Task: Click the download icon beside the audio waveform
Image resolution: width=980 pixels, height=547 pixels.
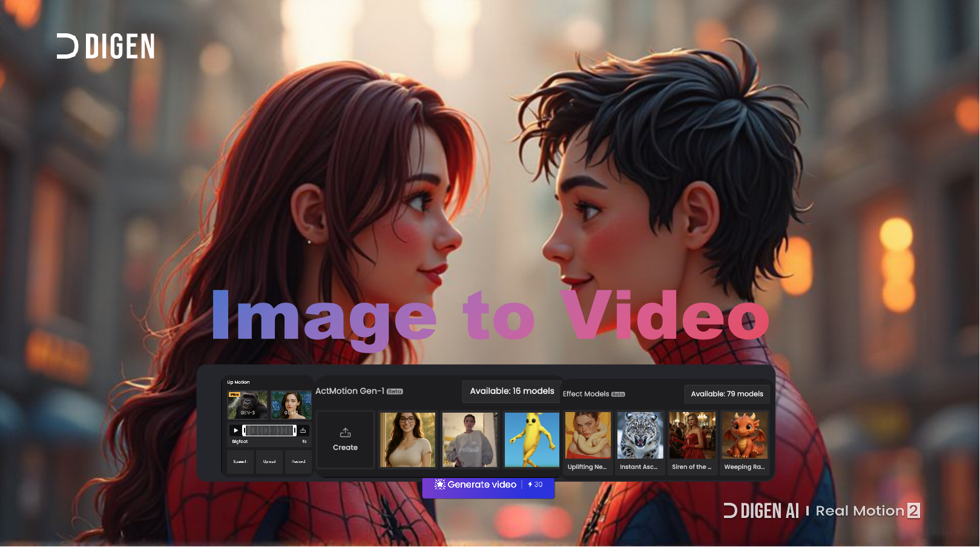Action: [x=303, y=430]
